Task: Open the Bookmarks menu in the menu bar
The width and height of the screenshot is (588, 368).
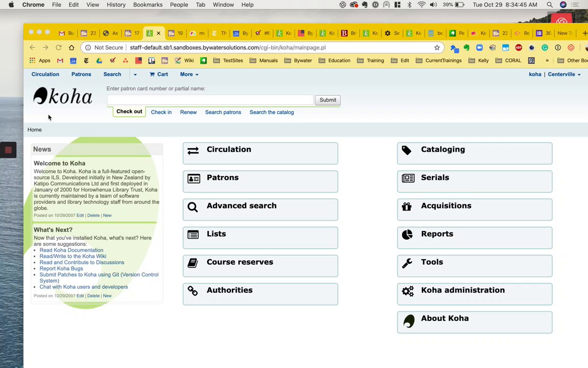Action: (x=148, y=5)
